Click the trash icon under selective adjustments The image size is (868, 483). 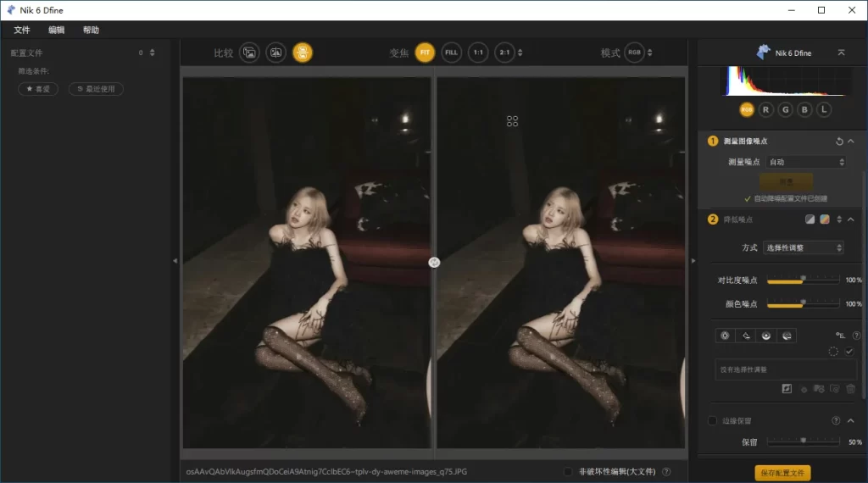(850, 388)
